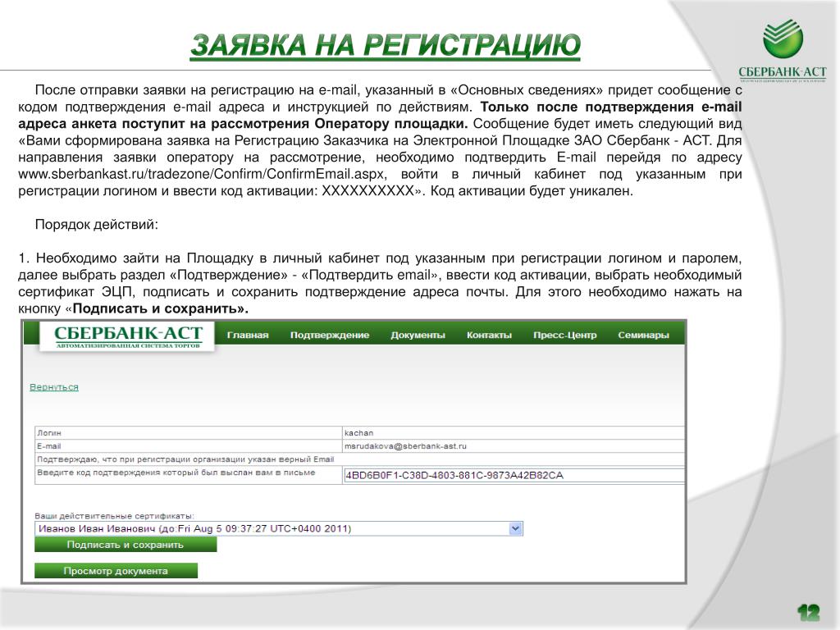840x630 pixels.
Task: Click the Логин label cell
Action: [x=189, y=433]
